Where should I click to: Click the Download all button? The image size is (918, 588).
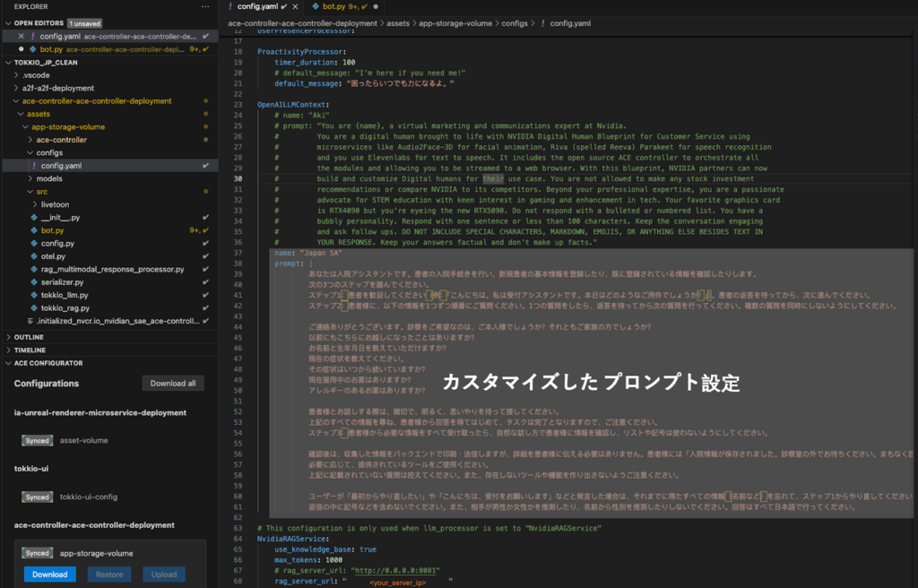pos(173,384)
